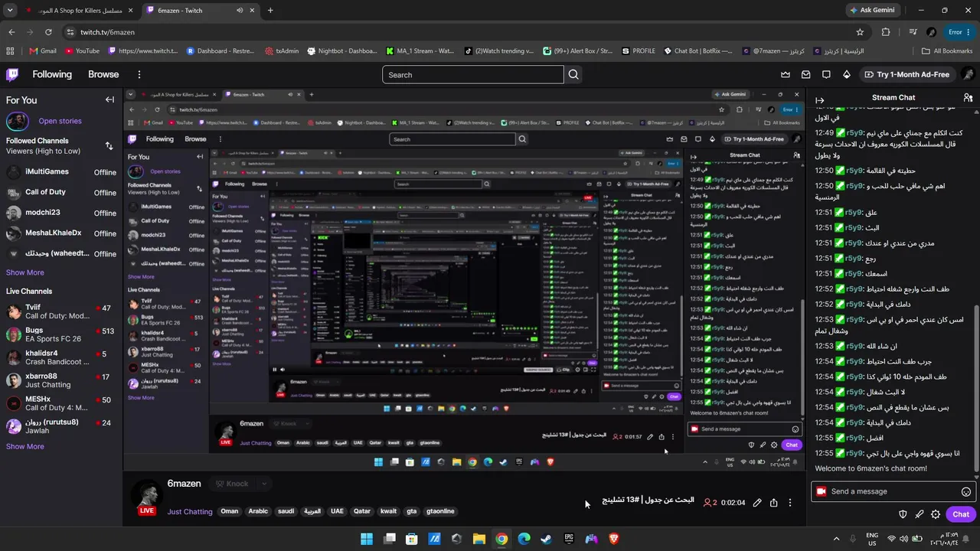Click the chat shield mod icon

[903, 514]
